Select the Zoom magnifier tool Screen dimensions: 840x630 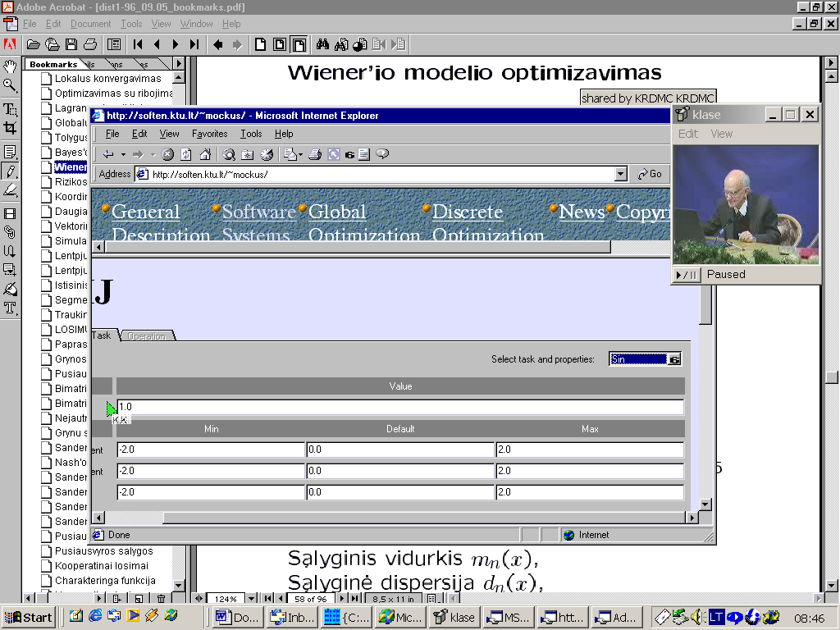(x=10, y=84)
